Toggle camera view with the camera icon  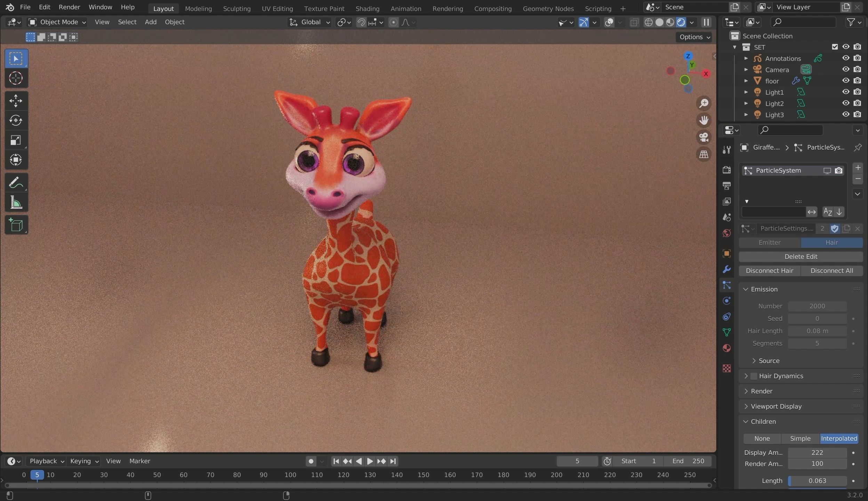tap(704, 137)
